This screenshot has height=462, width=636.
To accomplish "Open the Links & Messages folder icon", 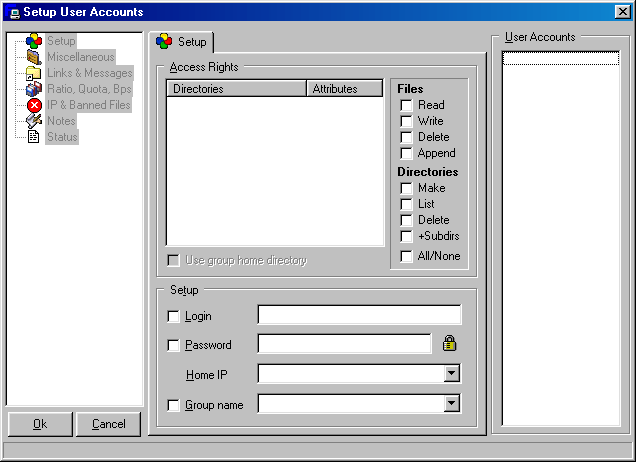I will 34,73.
